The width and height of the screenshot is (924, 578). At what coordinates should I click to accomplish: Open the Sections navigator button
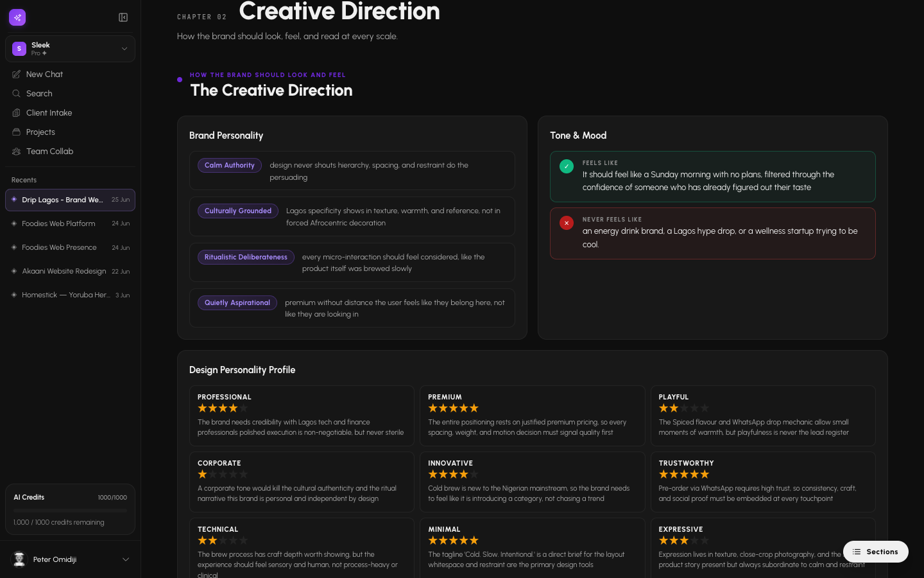click(876, 552)
